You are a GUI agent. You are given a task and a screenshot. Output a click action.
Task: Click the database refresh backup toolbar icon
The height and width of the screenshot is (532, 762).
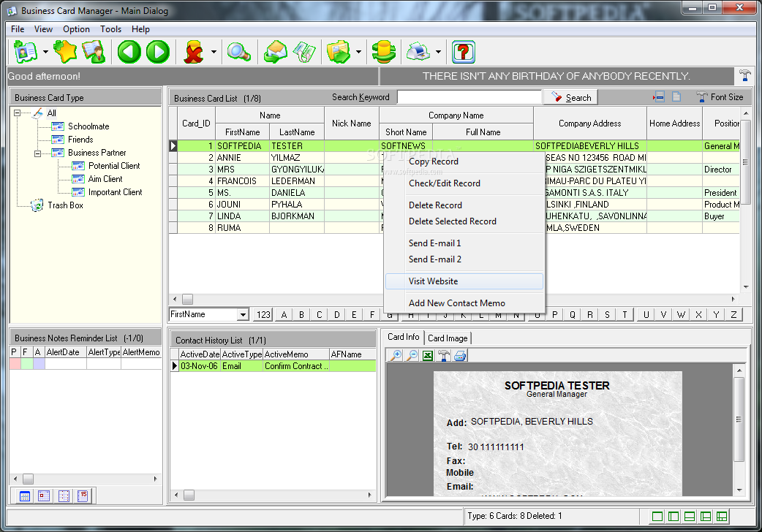(383, 51)
